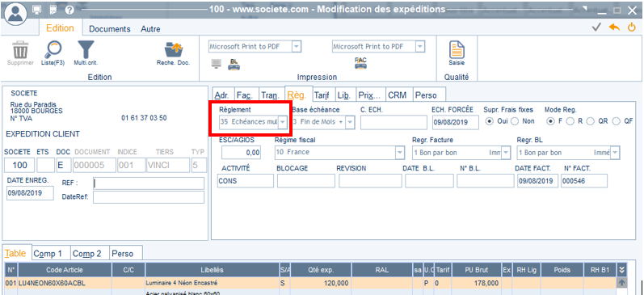Open the Adr. tab

222,95
